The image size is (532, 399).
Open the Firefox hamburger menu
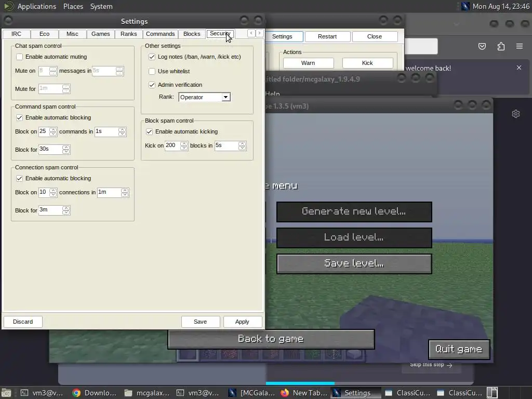[x=520, y=46]
